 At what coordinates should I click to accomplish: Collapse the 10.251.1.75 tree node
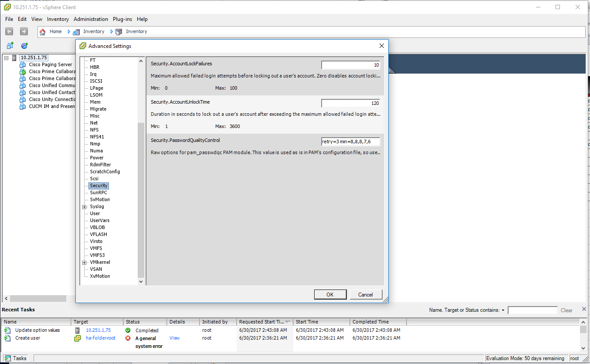click(x=6, y=57)
